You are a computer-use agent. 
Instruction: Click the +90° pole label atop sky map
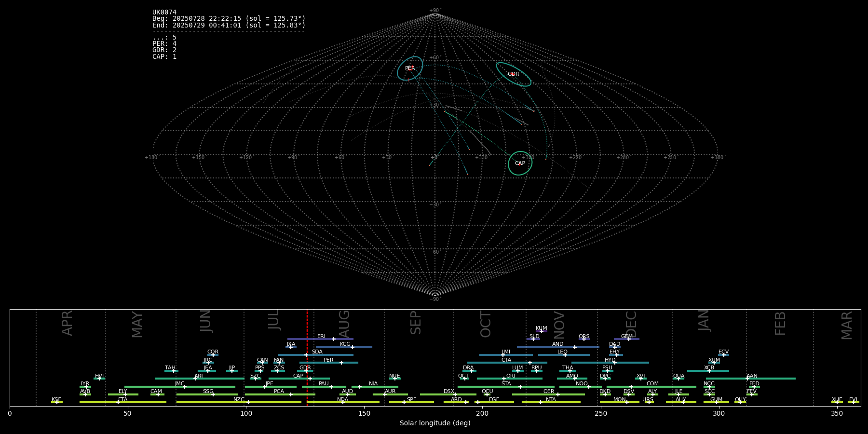(x=435, y=11)
